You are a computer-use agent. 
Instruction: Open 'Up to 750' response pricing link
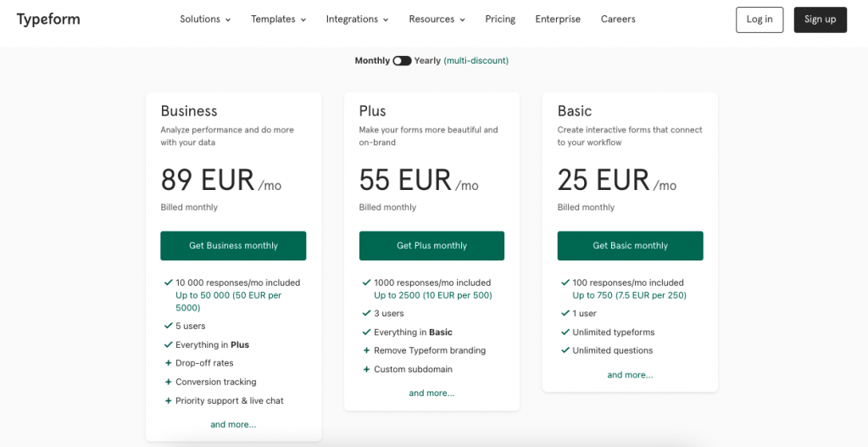(630, 295)
